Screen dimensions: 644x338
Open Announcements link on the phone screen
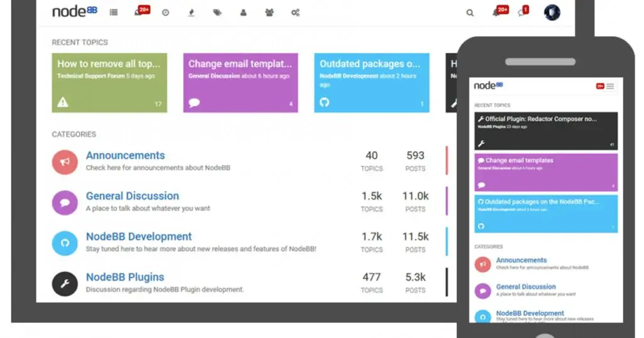tap(521, 260)
